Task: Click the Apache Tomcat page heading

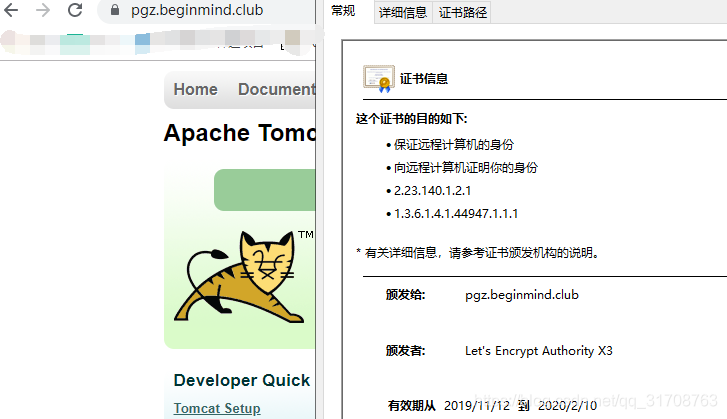Action: coord(240,133)
